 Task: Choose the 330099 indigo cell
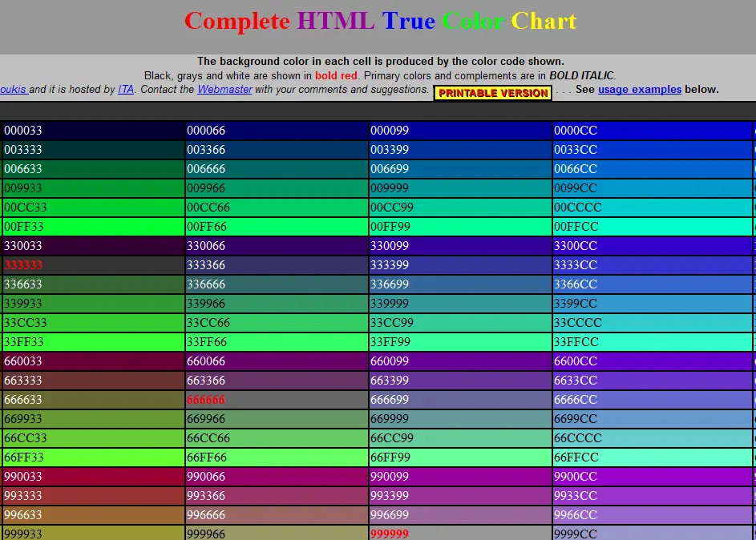(460, 246)
